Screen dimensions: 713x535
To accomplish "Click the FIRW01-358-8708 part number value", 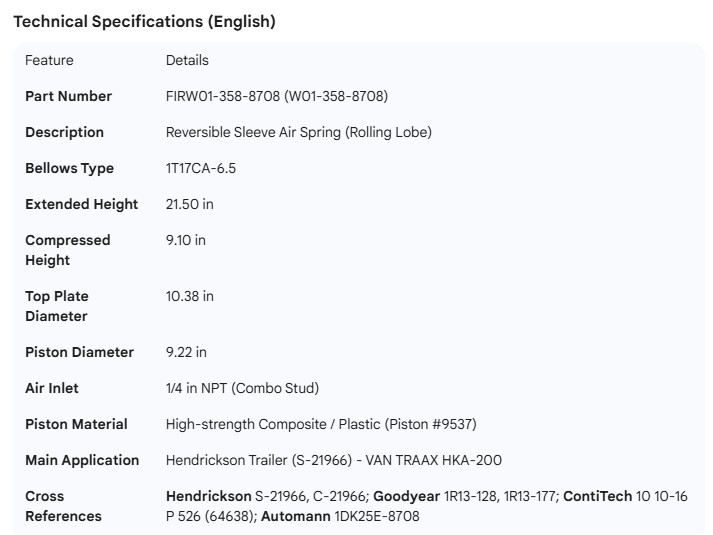I will (276, 96).
